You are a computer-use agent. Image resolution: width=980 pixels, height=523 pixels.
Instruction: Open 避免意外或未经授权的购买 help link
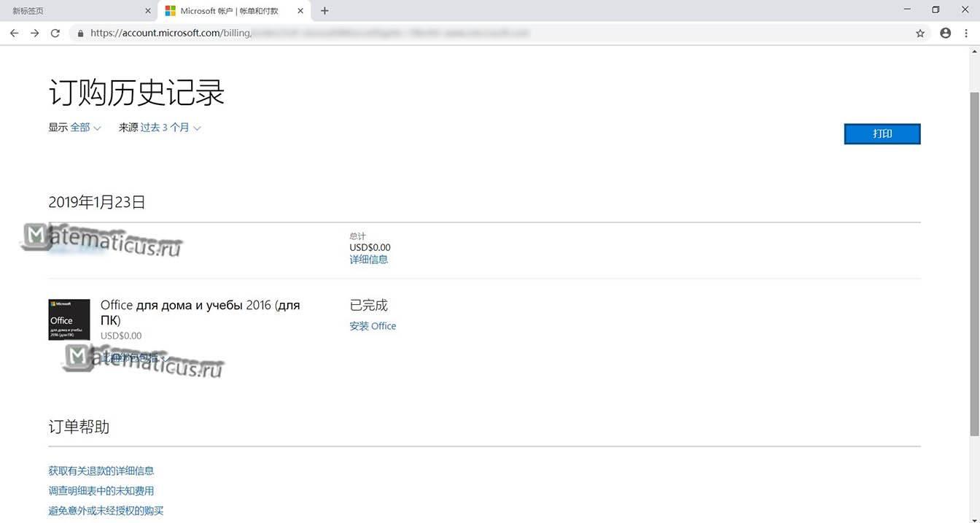pyautogui.click(x=106, y=511)
